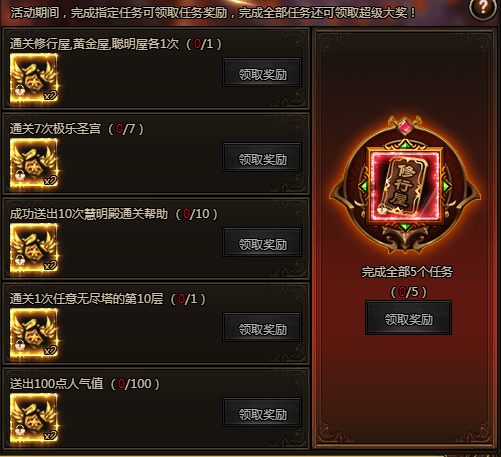Claim reward for 通关7次极乐圣宫 task
Image resolution: width=501 pixels, height=457 pixels.
click(x=262, y=158)
